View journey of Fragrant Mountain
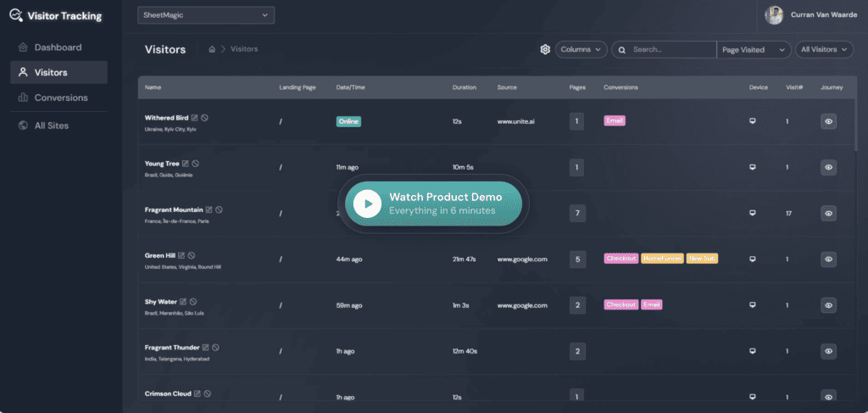 pyautogui.click(x=828, y=213)
